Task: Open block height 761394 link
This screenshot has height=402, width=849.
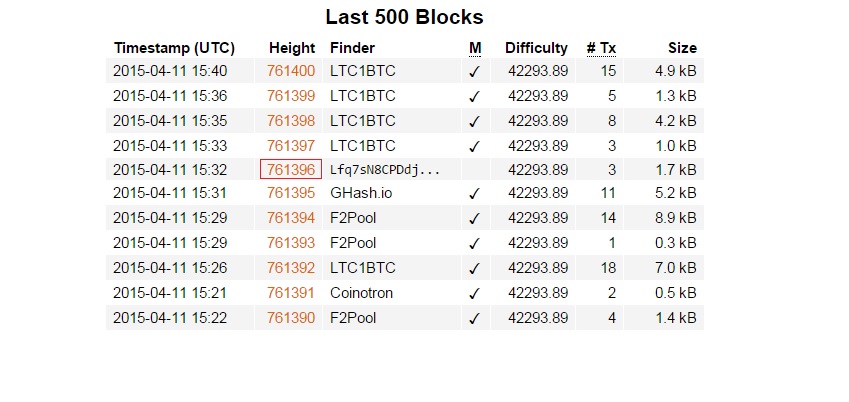Action: click(x=291, y=218)
